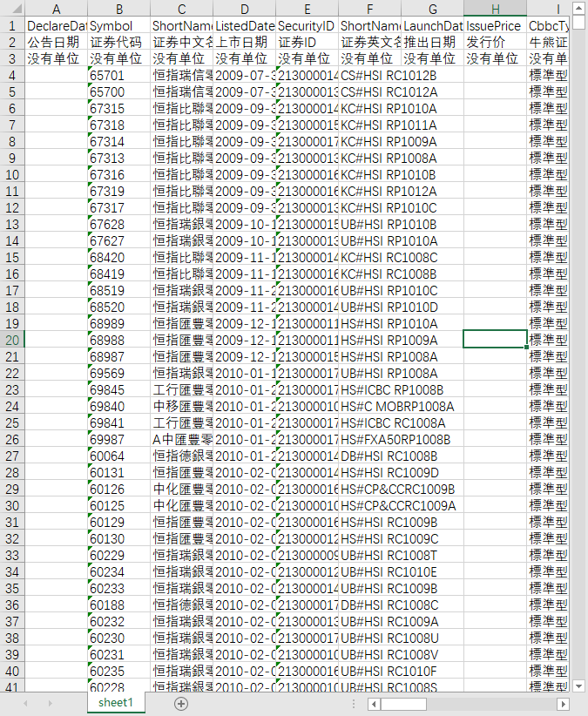The height and width of the screenshot is (716, 588).
Task: Click the sheet tab bar splitter dots
Action: point(354,704)
